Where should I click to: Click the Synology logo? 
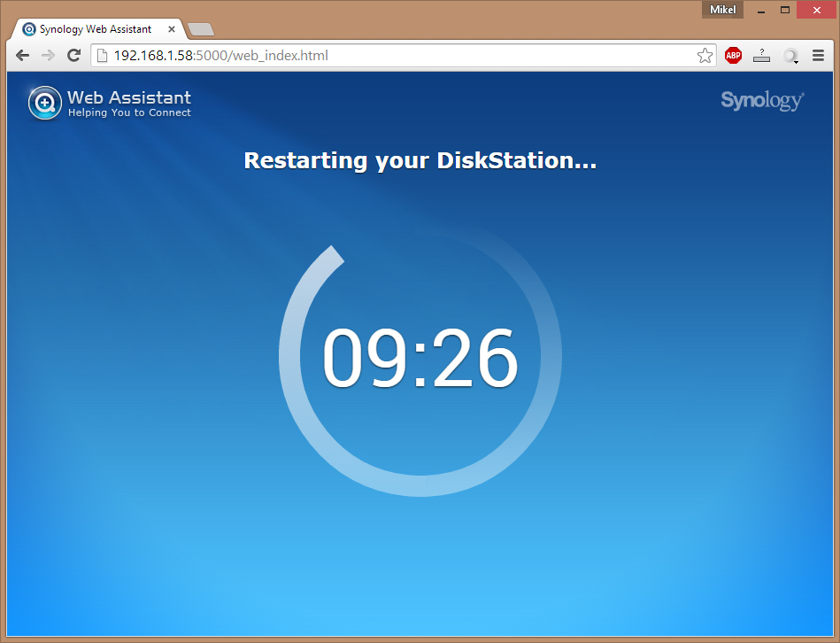[x=762, y=100]
